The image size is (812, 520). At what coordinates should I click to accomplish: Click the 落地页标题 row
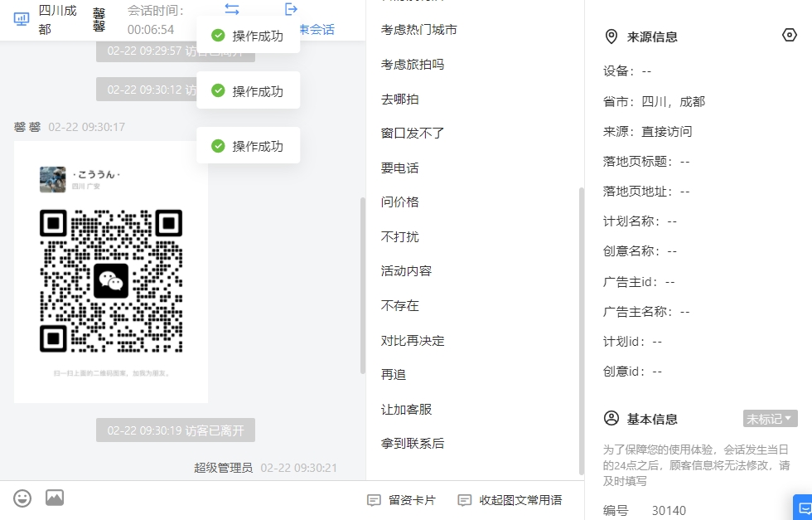point(646,162)
